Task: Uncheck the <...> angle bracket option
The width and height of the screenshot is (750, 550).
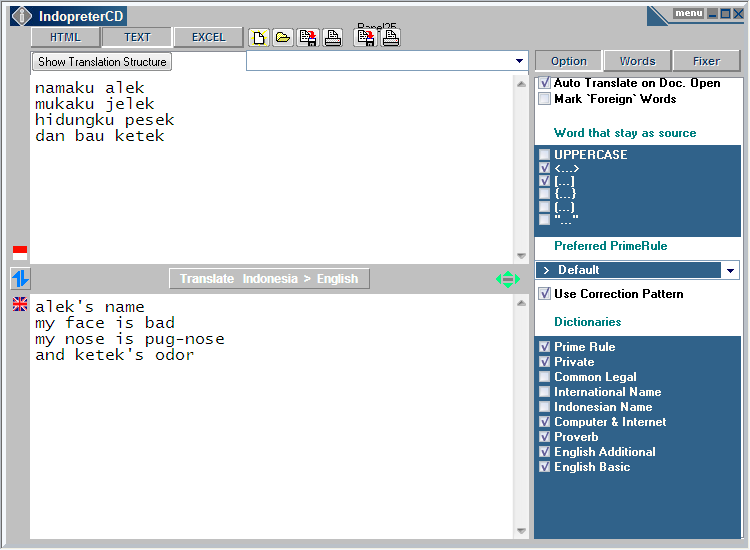Action: [x=544, y=168]
